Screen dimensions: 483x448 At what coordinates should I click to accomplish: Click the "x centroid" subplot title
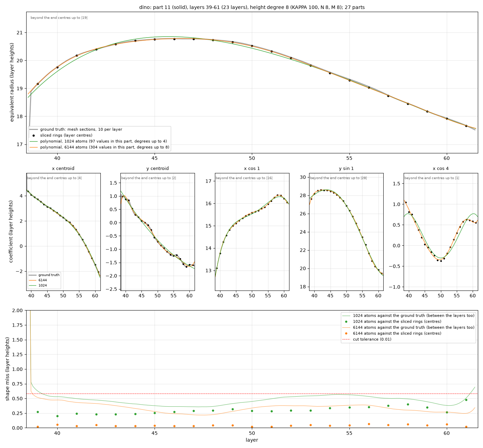click(63, 169)
